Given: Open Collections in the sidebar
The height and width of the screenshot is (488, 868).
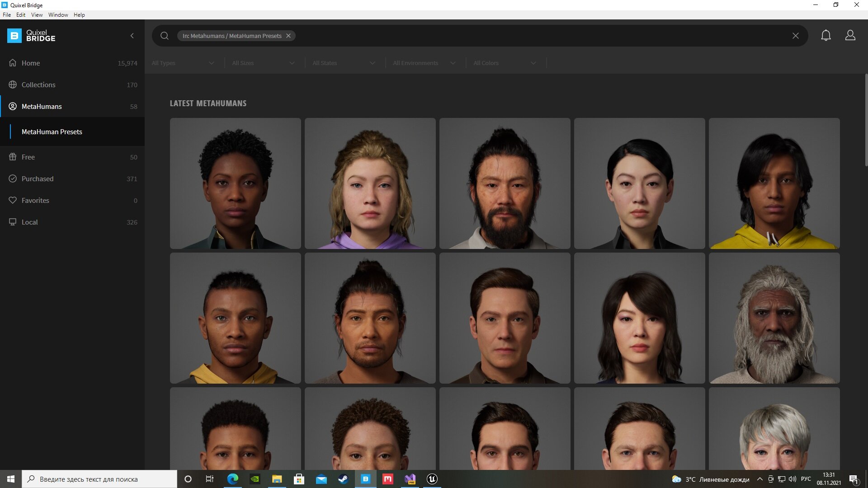Looking at the screenshot, I should 72,84.
